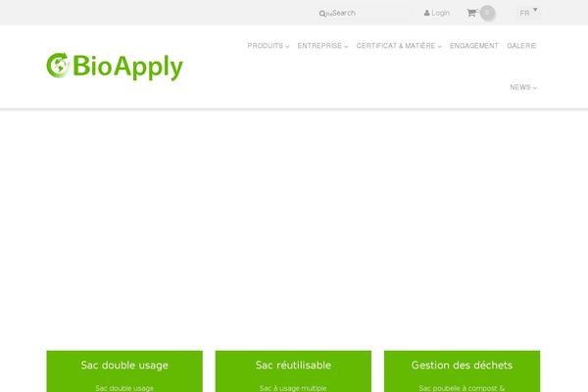This screenshot has height=392, width=588.
Task: Click the 'Sac à usage multiple' subtitle
Action: (x=293, y=388)
